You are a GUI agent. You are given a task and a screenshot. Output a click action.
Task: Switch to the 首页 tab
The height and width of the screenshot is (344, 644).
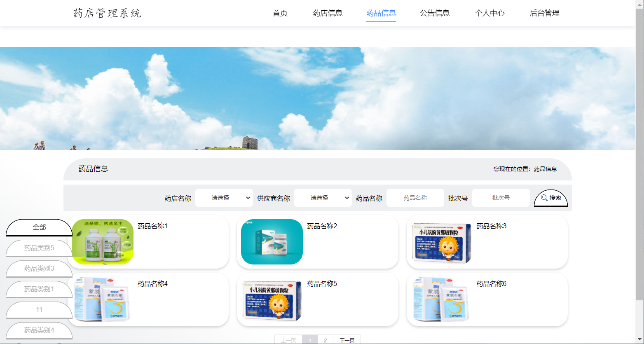tap(280, 13)
